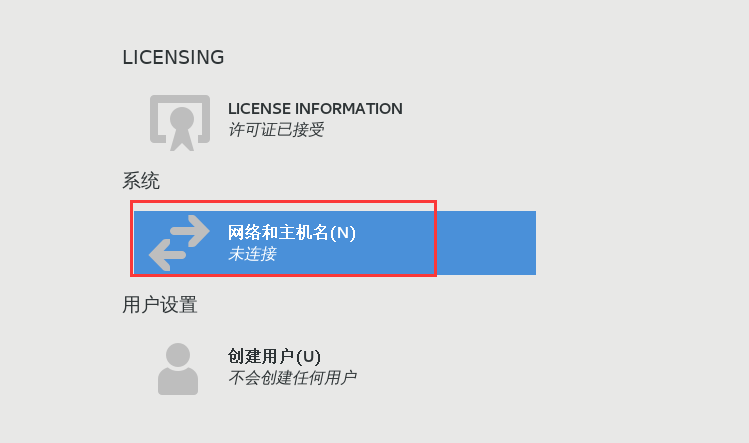Click the left-pointing arrow in network icon

tap(168, 255)
